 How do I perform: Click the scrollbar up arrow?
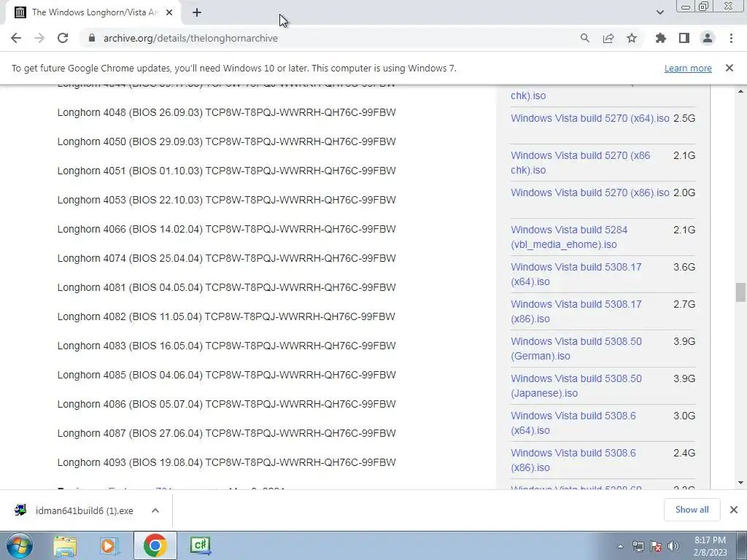click(740, 91)
